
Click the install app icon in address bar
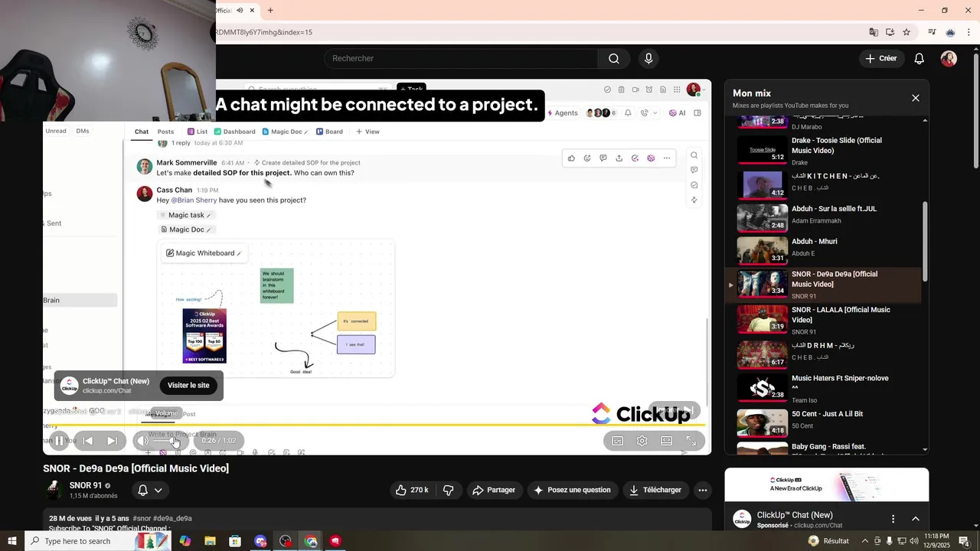click(x=890, y=32)
